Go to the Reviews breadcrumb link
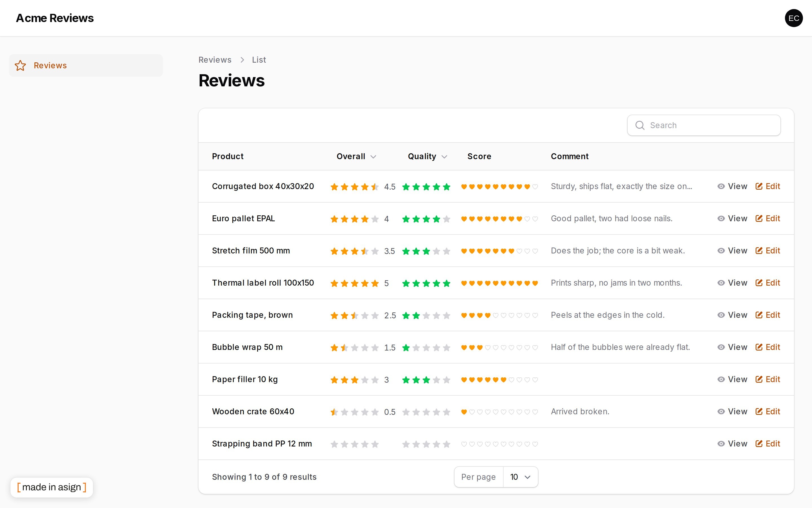 (215, 60)
